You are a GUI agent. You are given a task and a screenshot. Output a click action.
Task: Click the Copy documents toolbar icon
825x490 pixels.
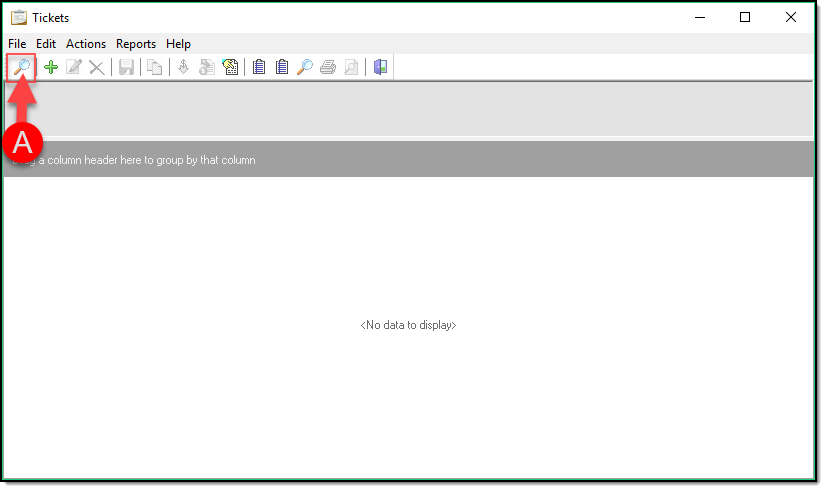point(155,68)
